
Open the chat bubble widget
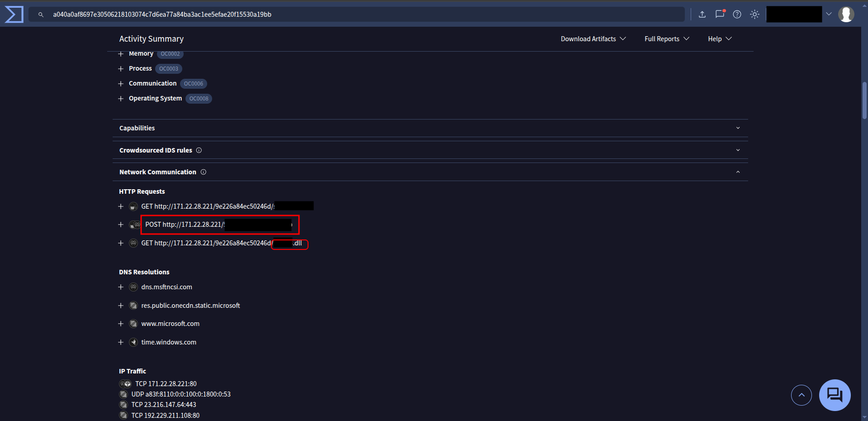[x=835, y=395]
